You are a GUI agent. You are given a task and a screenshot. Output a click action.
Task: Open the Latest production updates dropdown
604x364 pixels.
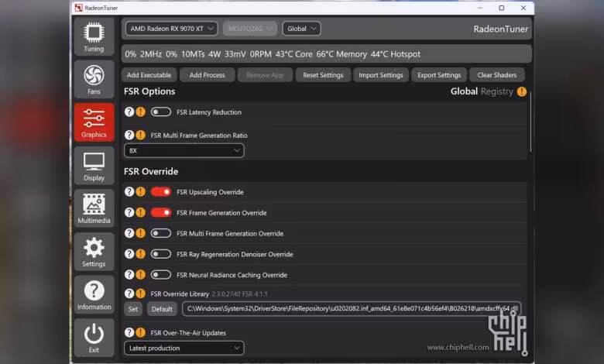[184, 349]
